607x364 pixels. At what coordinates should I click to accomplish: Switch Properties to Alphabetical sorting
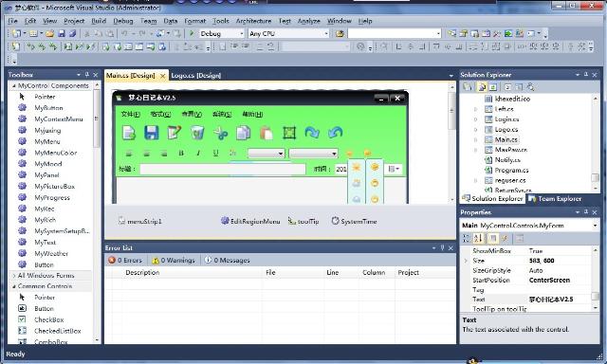point(478,239)
